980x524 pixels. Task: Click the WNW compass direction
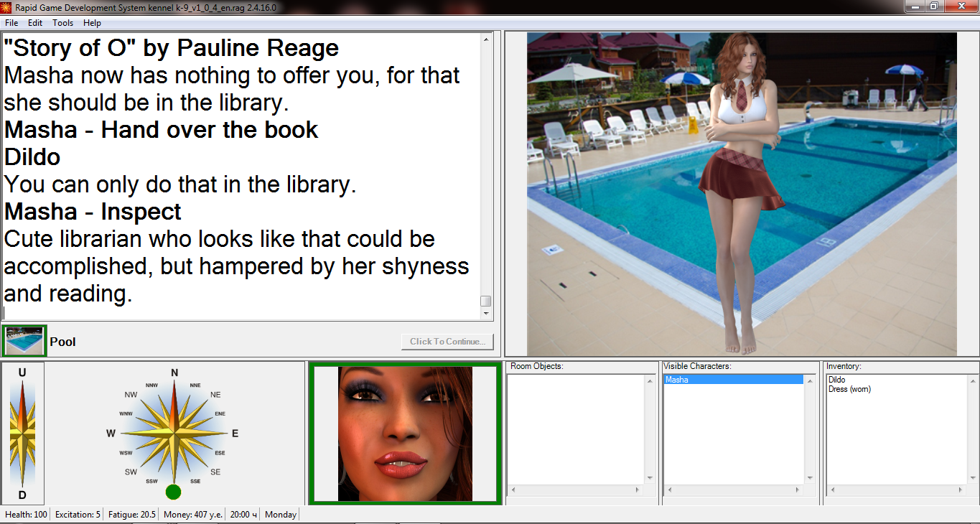click(x=126, y=414)
